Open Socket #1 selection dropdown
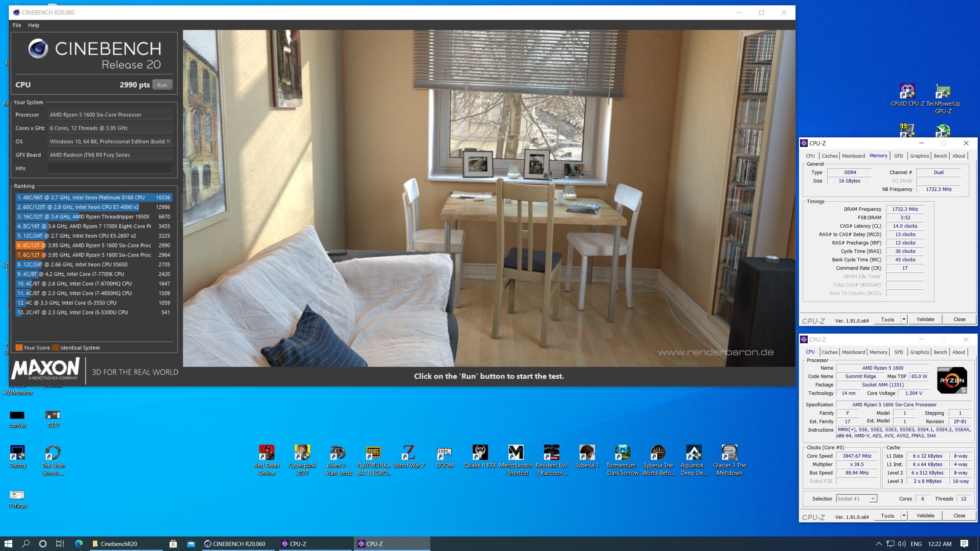Screen dimensions: 980x551 [x=856, y=499]
